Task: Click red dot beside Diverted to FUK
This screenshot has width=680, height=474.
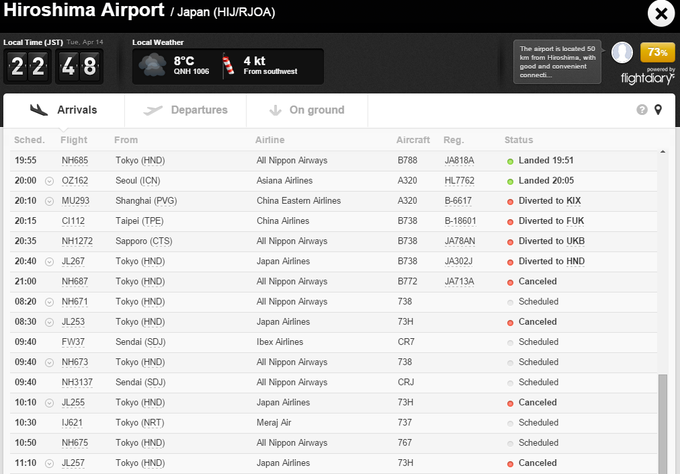Action: coord(510,222)
